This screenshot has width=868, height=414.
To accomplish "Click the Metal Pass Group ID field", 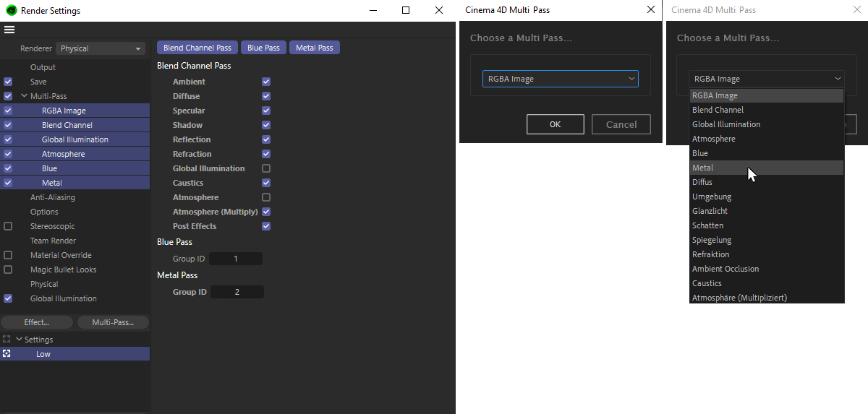I will pos(237,292).
